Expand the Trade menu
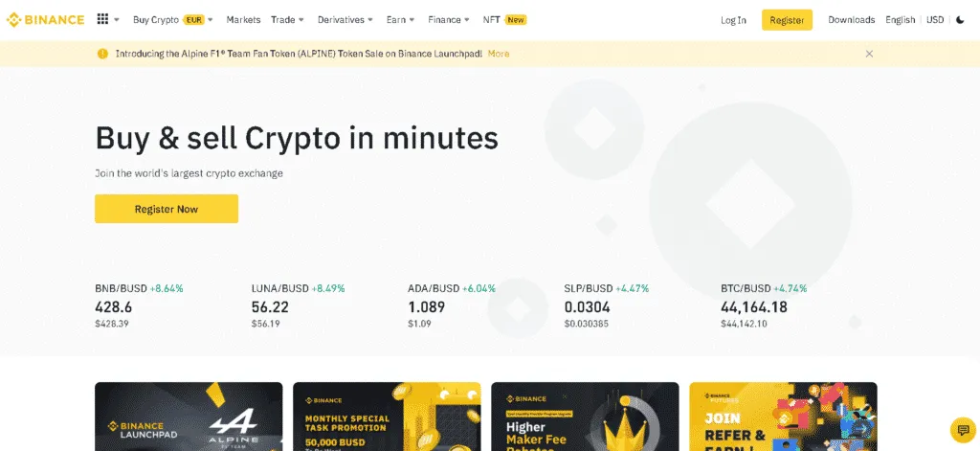The width and height of the screenshot is (980, 451). pos(287,20)
